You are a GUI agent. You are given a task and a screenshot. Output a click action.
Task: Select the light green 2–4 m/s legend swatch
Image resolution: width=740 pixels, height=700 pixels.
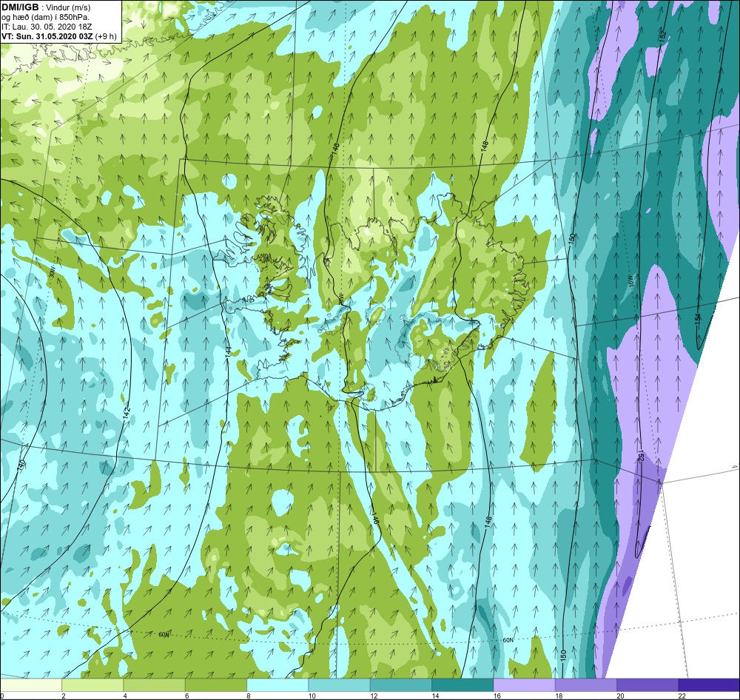coord(92,684)
